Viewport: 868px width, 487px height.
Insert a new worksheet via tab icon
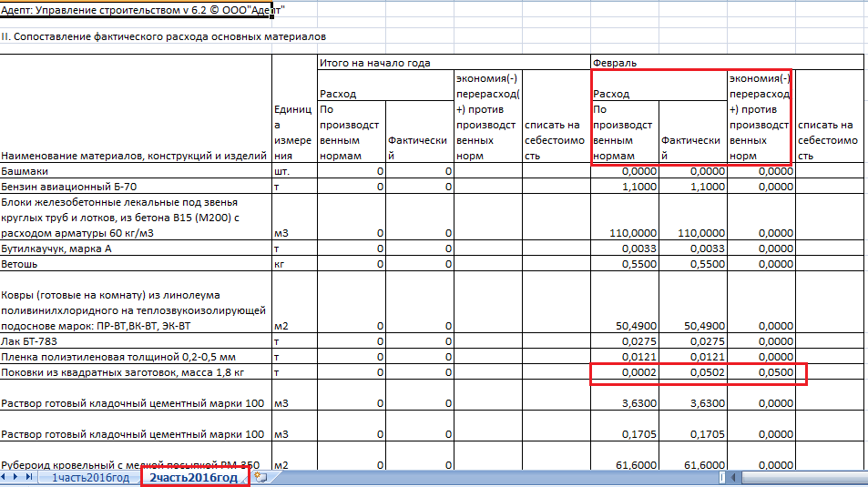(x=260, y=477)
